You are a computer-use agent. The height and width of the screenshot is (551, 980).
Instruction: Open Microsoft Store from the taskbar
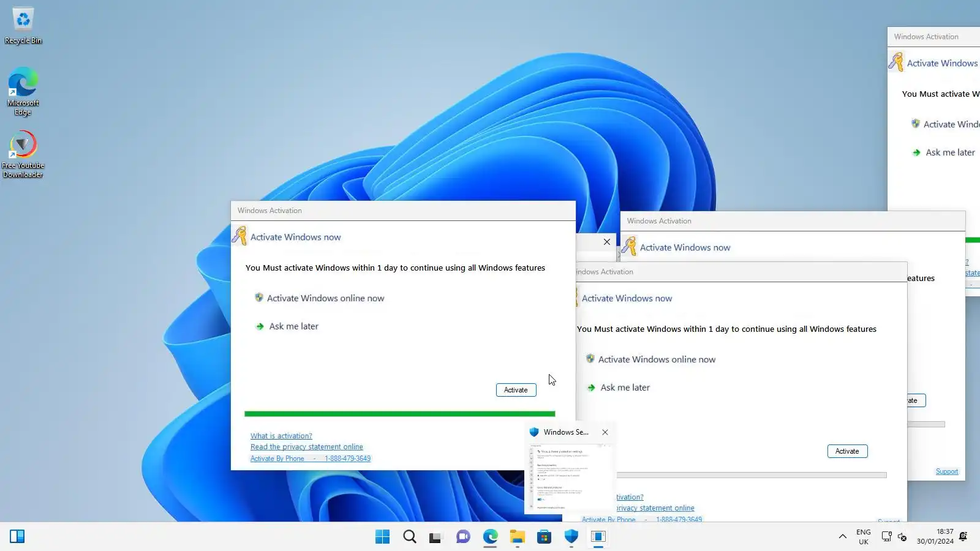pyautogui.click(x=544, y=537)
